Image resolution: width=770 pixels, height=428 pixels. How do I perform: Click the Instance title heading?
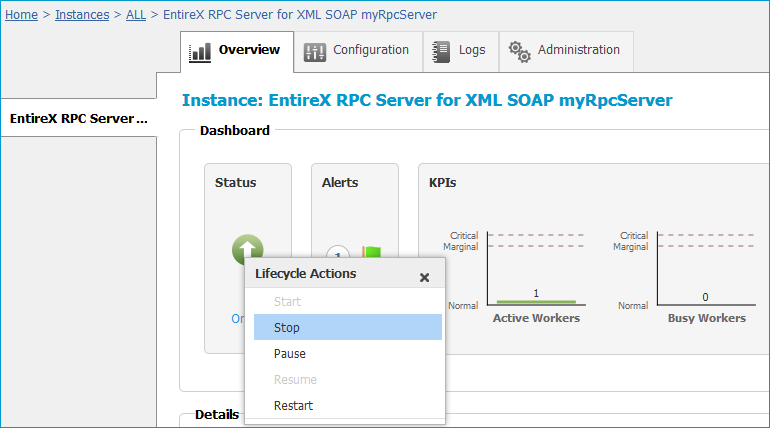[427, 100]
